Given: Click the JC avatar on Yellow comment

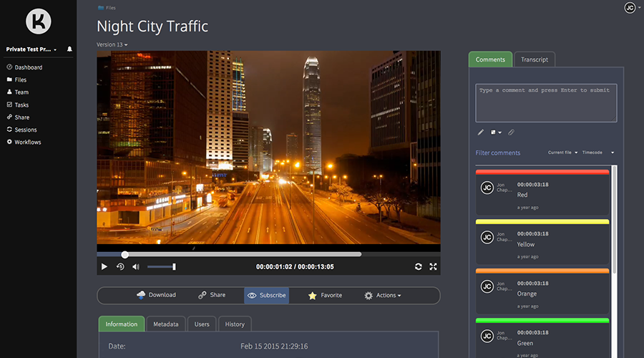Looking at the screenshot, I should [x=487, y=237].
